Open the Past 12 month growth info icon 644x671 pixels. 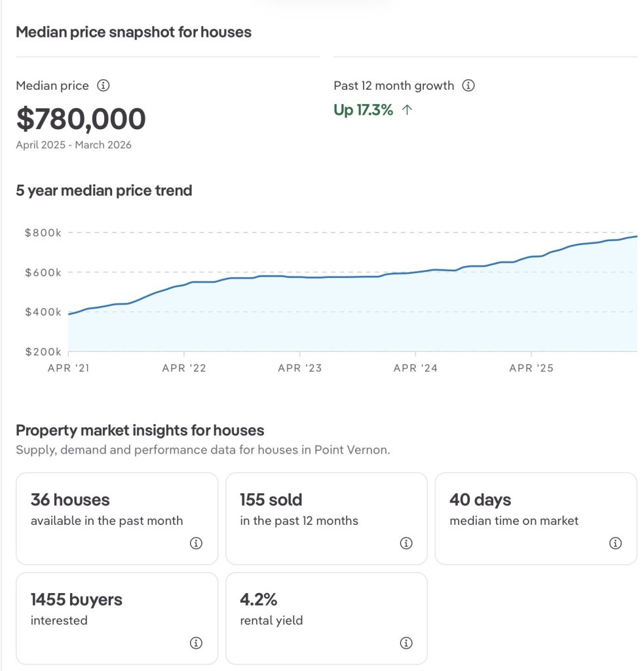pos(468,86)
